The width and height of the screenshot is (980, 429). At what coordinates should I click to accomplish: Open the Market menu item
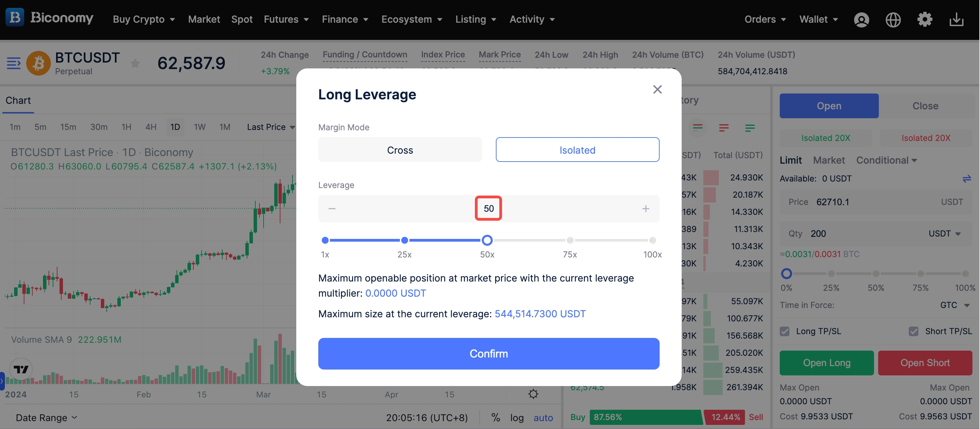tap(204, 19)
